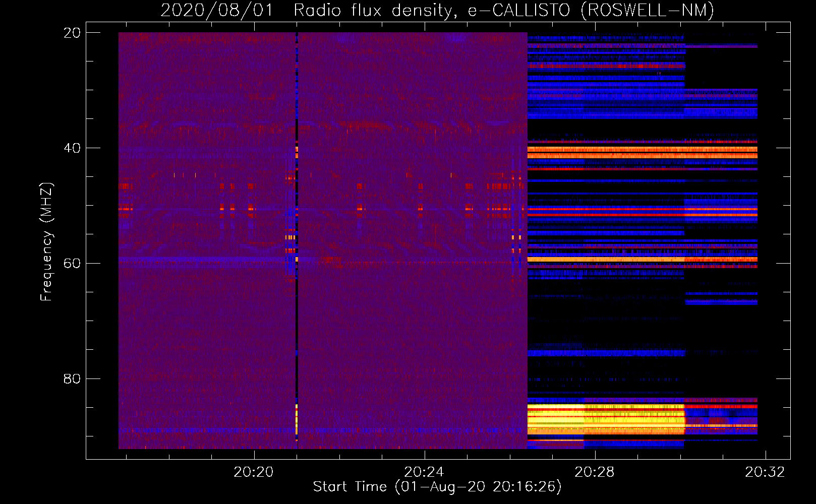816x504 pixels.
Task: Click the Start Time axis label text
Action: 437,487
